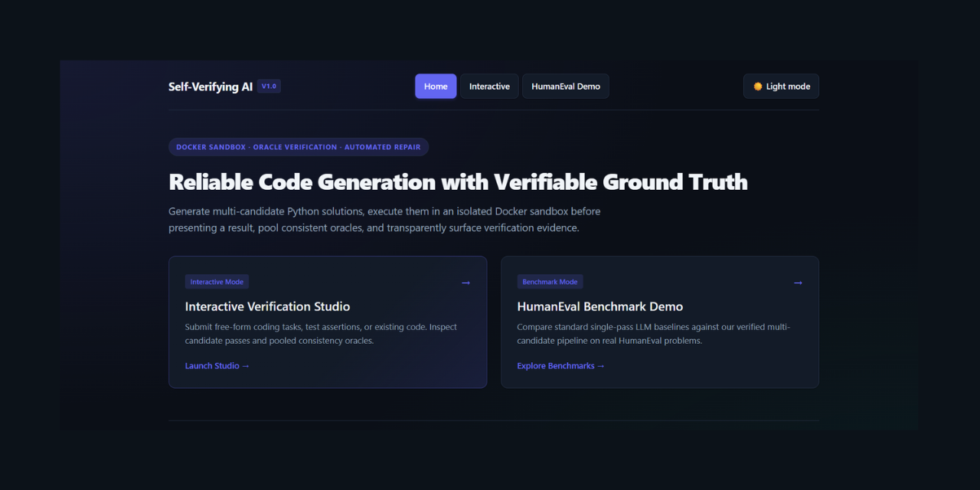Open the Interactive Verification Studio card title

pos(267,306)
